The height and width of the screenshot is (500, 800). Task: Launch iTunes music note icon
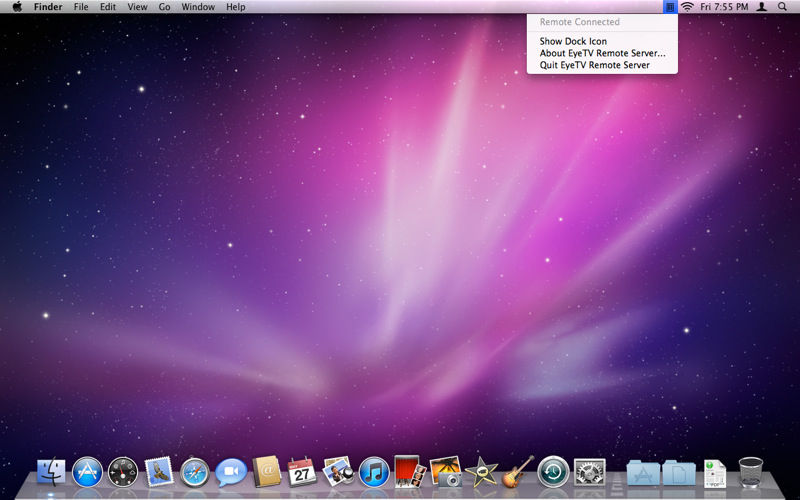[374, 471]
